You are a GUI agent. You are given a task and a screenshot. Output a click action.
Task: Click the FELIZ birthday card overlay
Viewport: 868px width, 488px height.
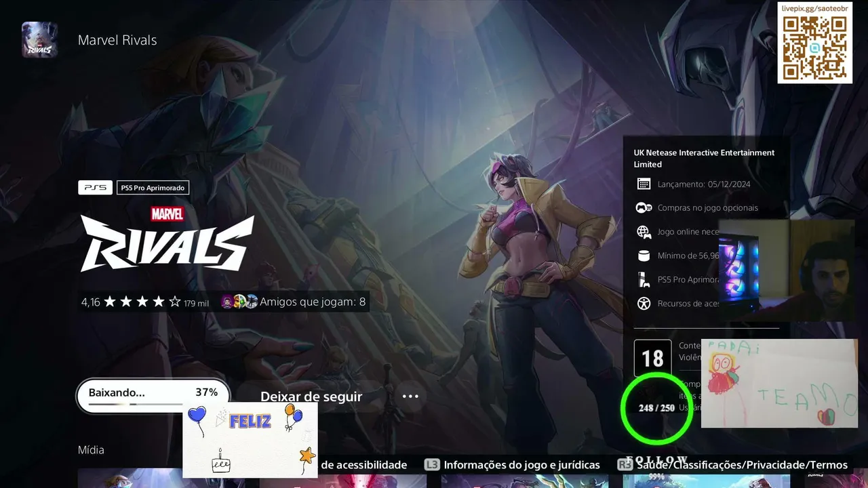click(250, 440)
